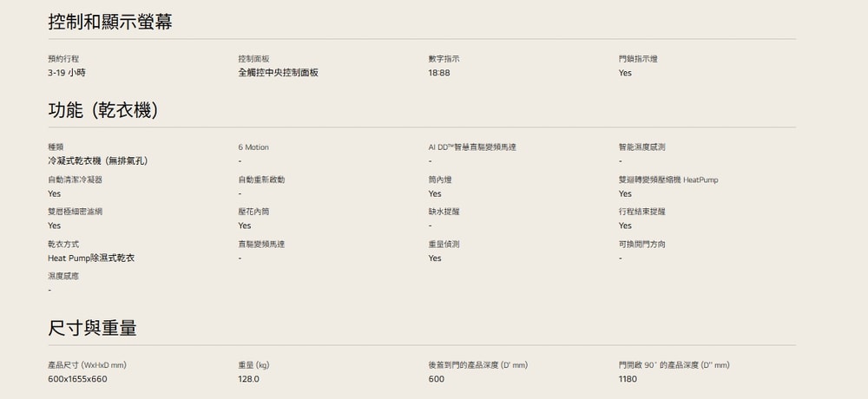The height and width of the screenshot is (399, 868).
Task: Click the 自動清潔冷凝器 label
Action: tap(75, 180)
